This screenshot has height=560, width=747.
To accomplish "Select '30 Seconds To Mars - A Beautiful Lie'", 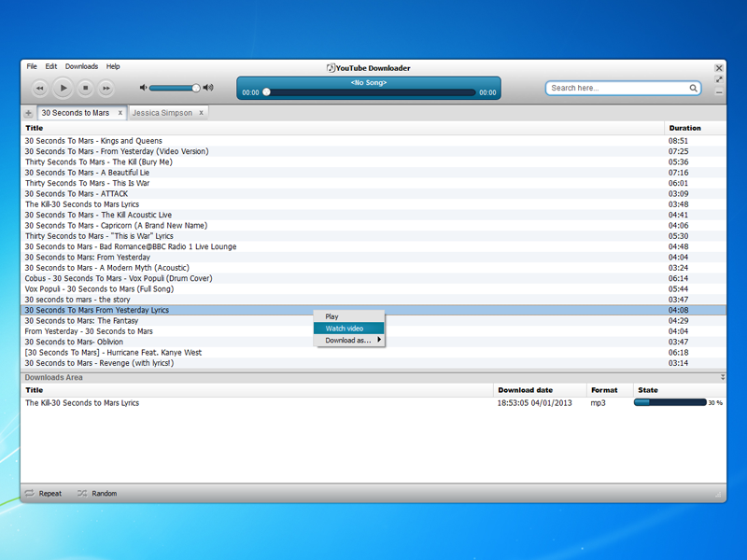I will [373, 173].
